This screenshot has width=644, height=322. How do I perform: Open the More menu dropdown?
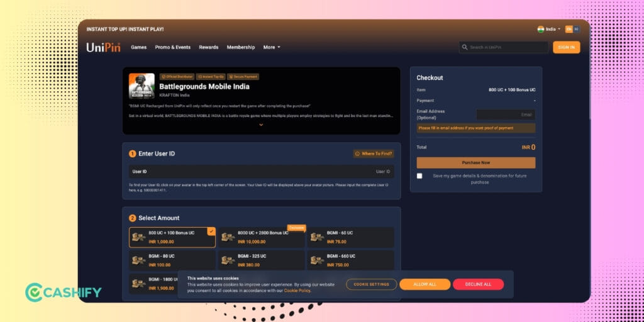[272, 47]
